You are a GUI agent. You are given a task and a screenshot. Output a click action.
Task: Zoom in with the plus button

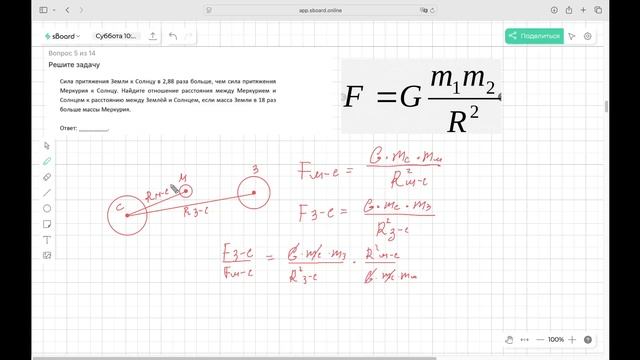click(x=572, y=340)
